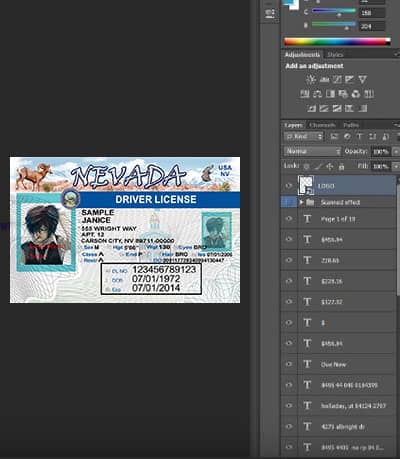Open the Normal blend mode dropdown

point(313,151)
